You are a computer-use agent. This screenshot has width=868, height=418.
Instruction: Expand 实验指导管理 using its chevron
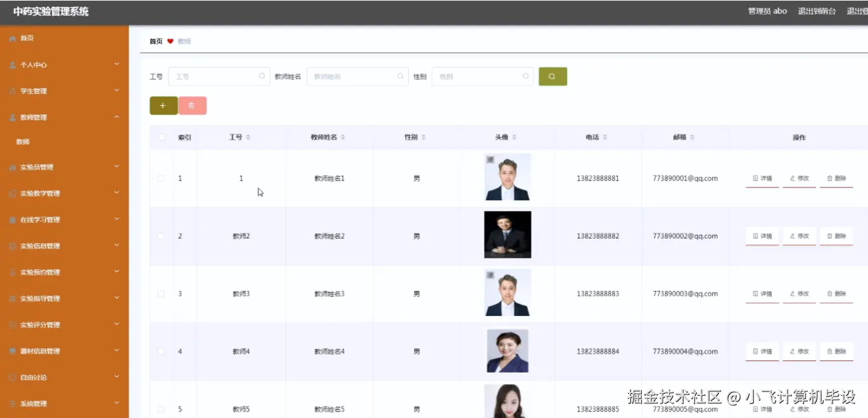(x=117, y=298)
